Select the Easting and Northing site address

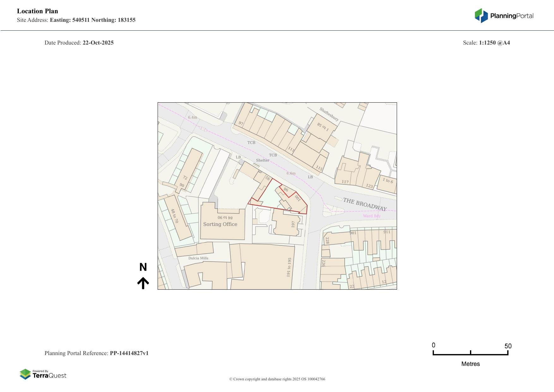tap(93, 20)
